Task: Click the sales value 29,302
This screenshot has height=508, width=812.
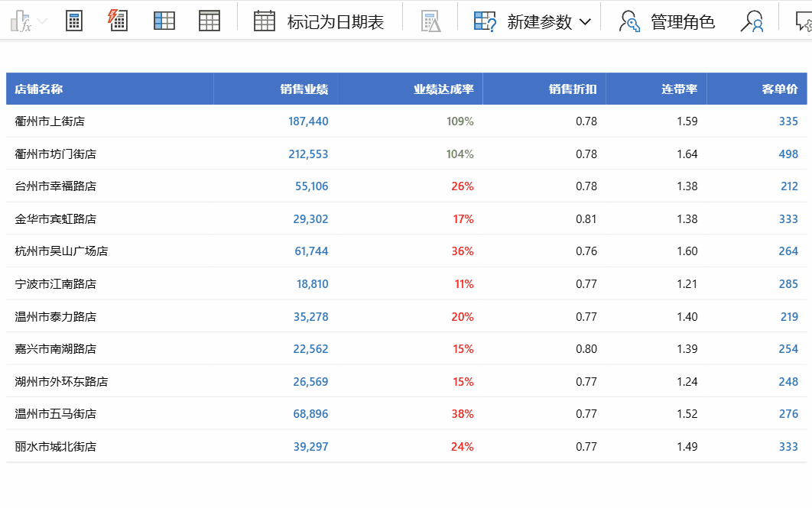Action: pos(310,218)
